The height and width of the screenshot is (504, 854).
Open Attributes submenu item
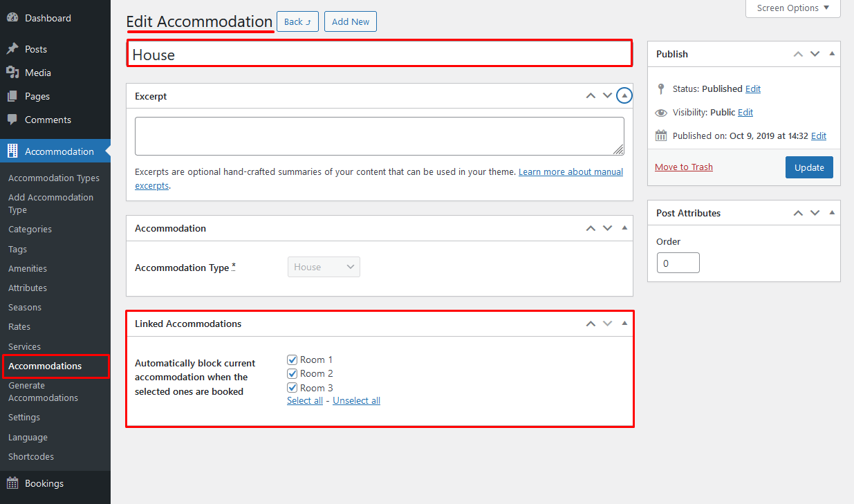click(28, 288)
